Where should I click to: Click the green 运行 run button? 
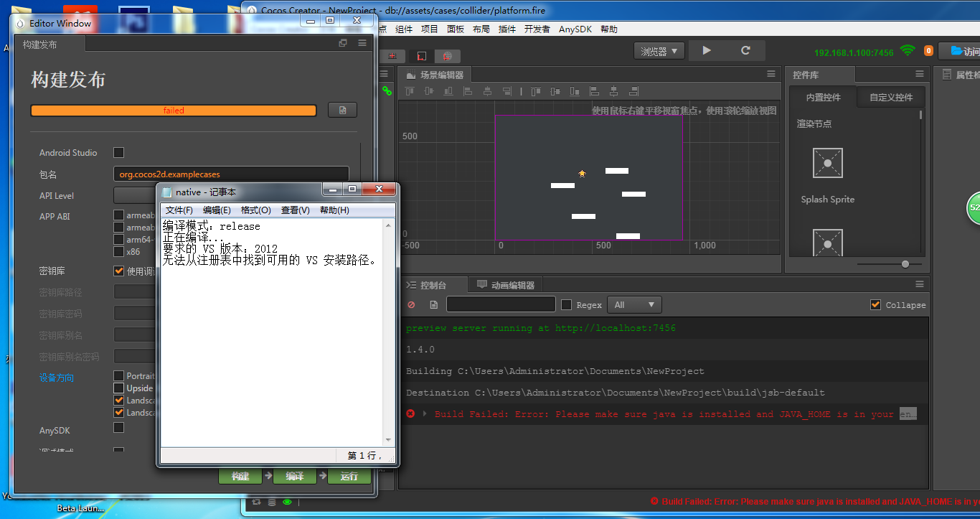click(x=349, y=476)
